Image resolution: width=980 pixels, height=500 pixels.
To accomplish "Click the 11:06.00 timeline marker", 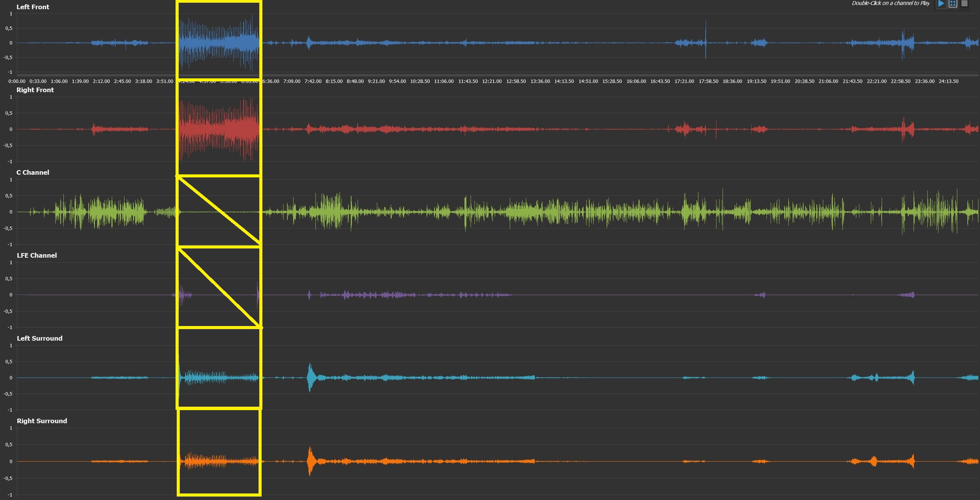I will (444, 81).
